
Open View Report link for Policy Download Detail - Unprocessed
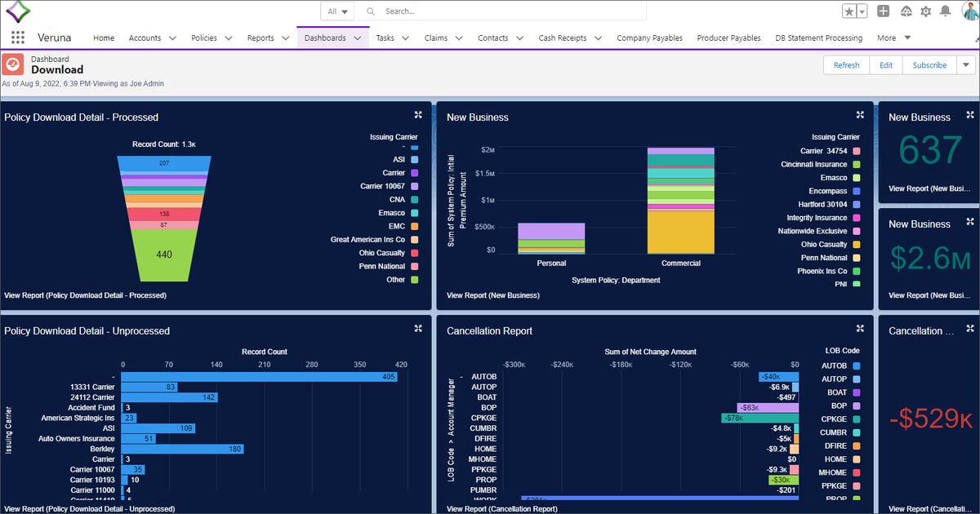pos(90,509)
